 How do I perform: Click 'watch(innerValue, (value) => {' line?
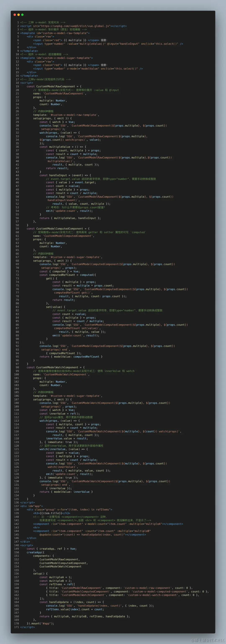point(63,449)
